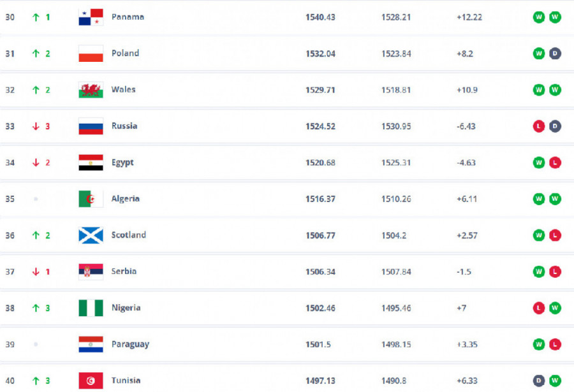Click Nigeria's red loss result badge

click(539, 308)
